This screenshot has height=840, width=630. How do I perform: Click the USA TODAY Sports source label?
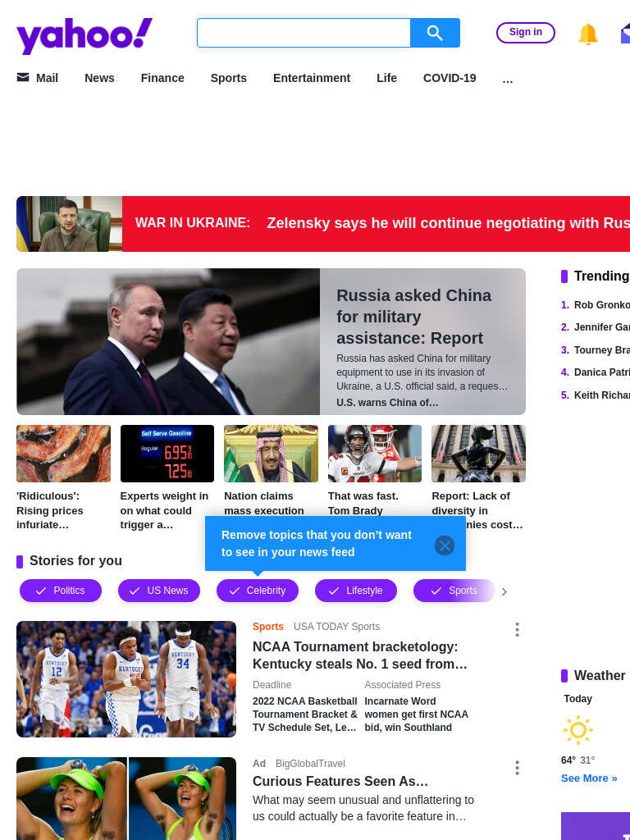coord(336,626)
